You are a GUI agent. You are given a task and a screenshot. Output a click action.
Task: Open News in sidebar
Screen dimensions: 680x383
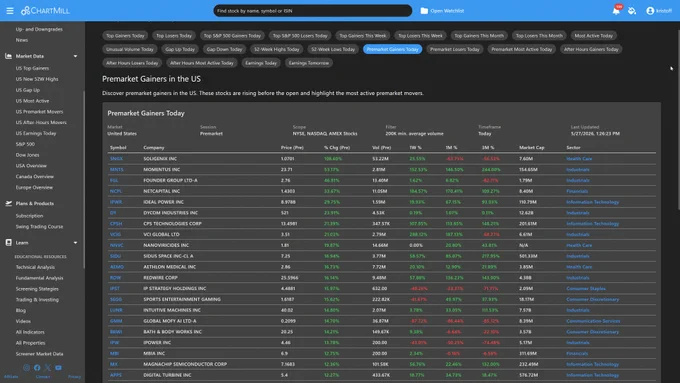(x=22, y=40)
